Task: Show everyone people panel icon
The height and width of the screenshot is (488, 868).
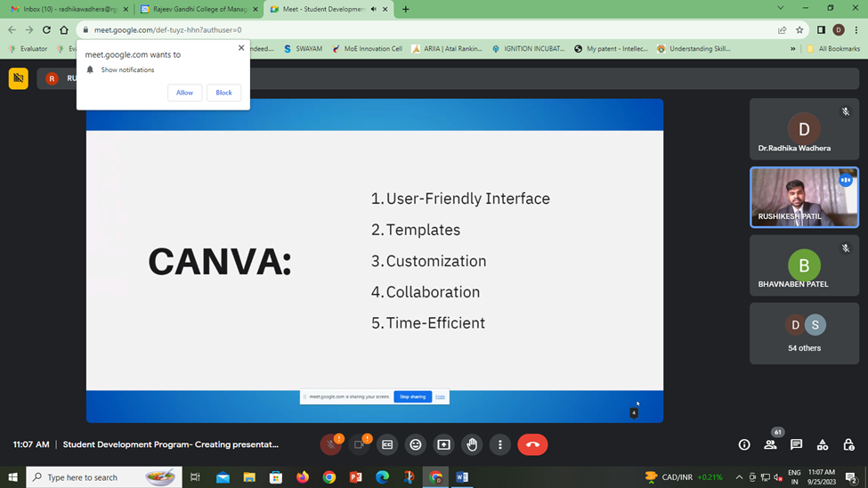Action: 770,444
